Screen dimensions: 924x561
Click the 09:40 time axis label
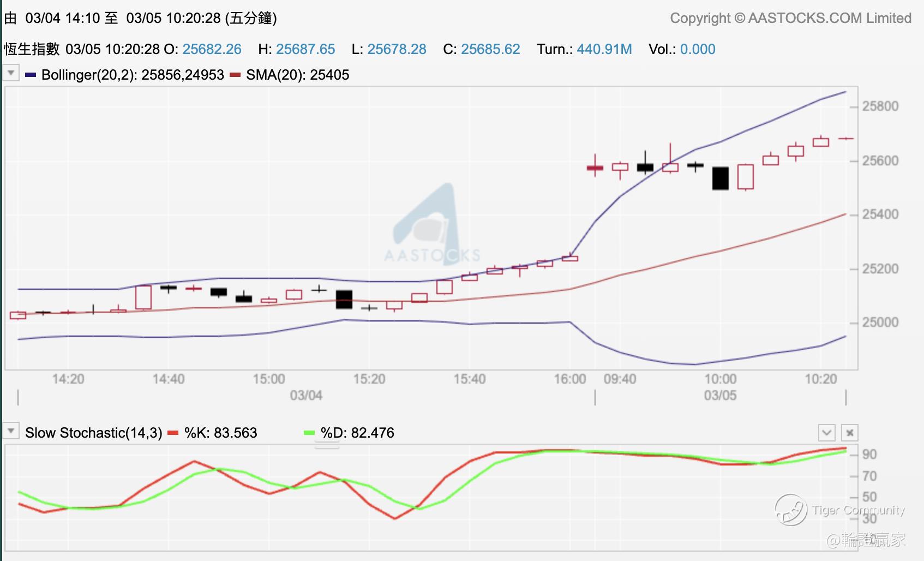pyautogui.click(x=620, y=379)
